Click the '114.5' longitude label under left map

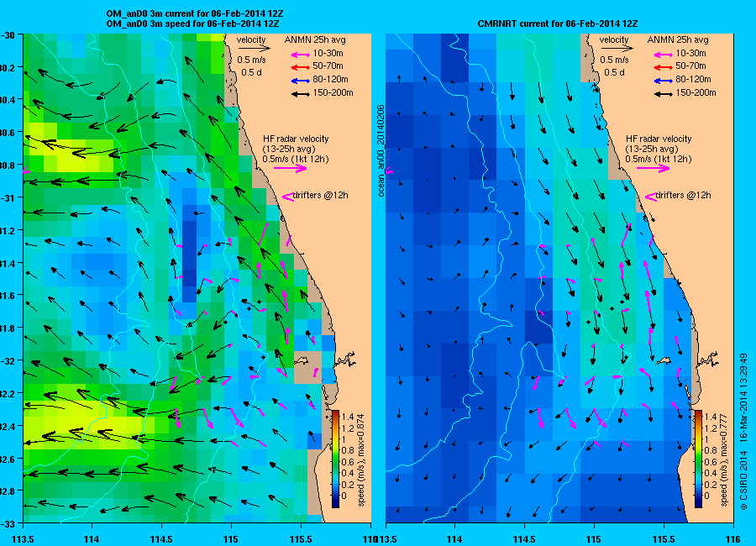click(x=161, y=538)
